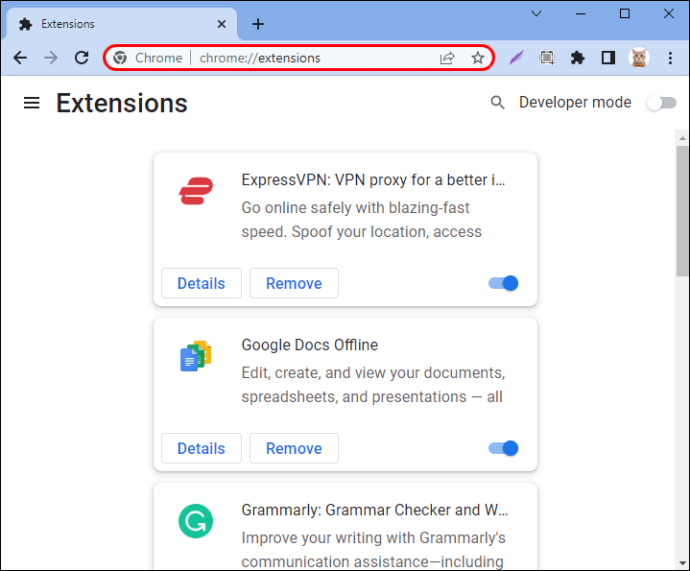Open the Extensions hamburger main menu

pos(32,103)
